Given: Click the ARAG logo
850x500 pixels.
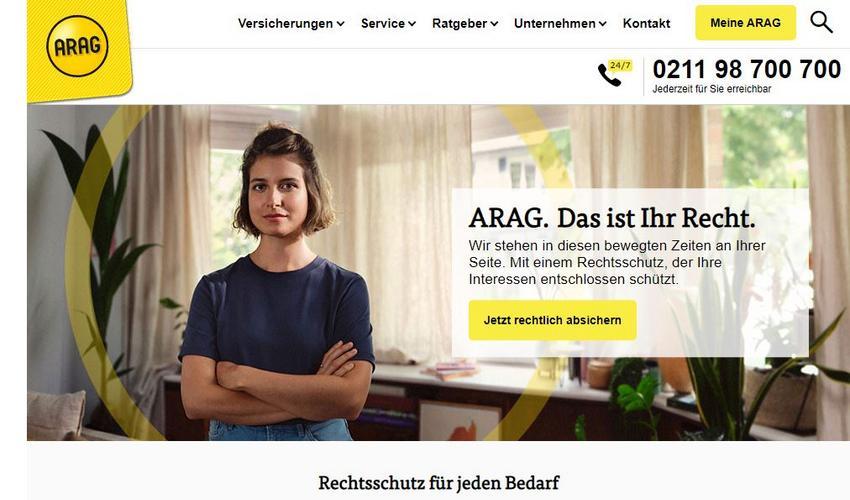Looking at the screenshot, I should point(78,46).
